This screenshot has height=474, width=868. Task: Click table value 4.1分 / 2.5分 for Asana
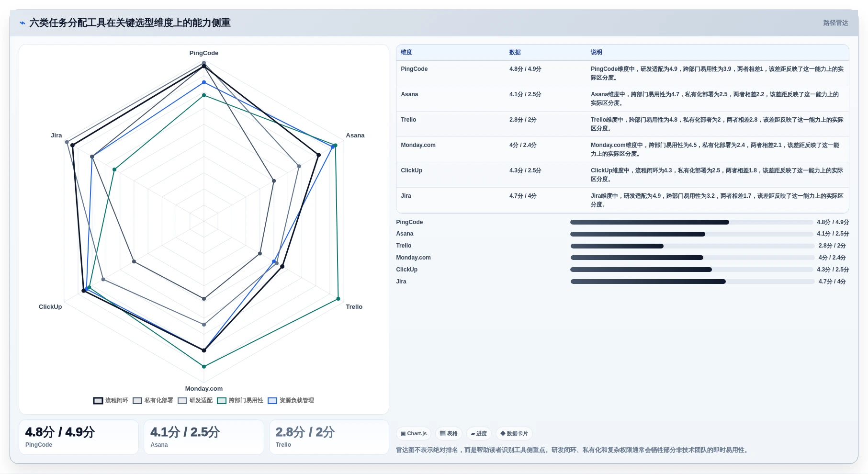coord(525,94)
